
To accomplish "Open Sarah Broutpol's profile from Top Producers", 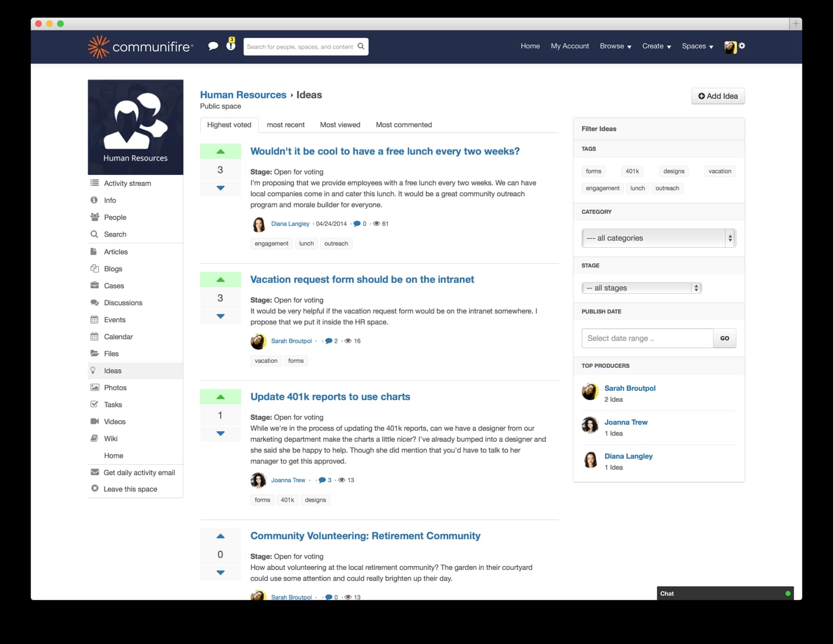I will 629,388.
